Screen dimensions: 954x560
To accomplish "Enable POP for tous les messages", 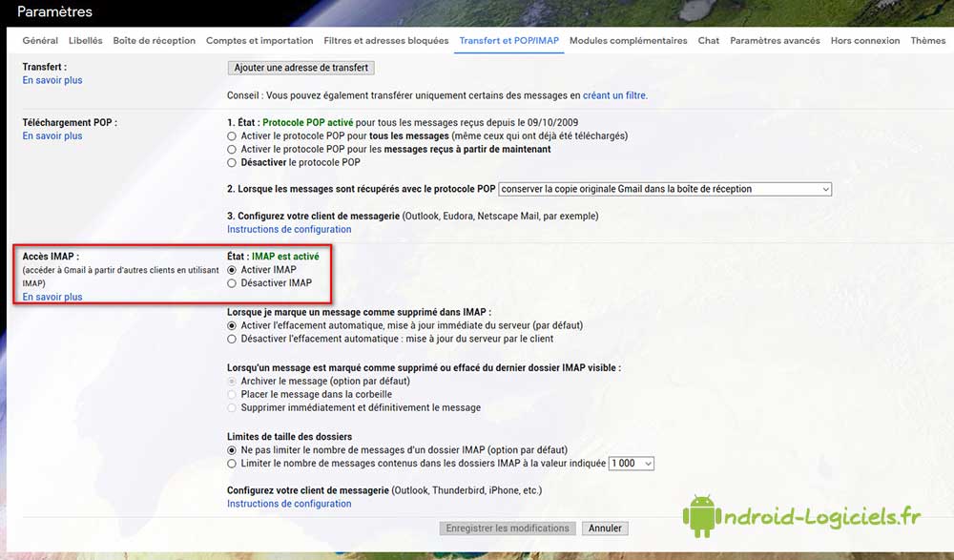I will [x=232, y=136].
